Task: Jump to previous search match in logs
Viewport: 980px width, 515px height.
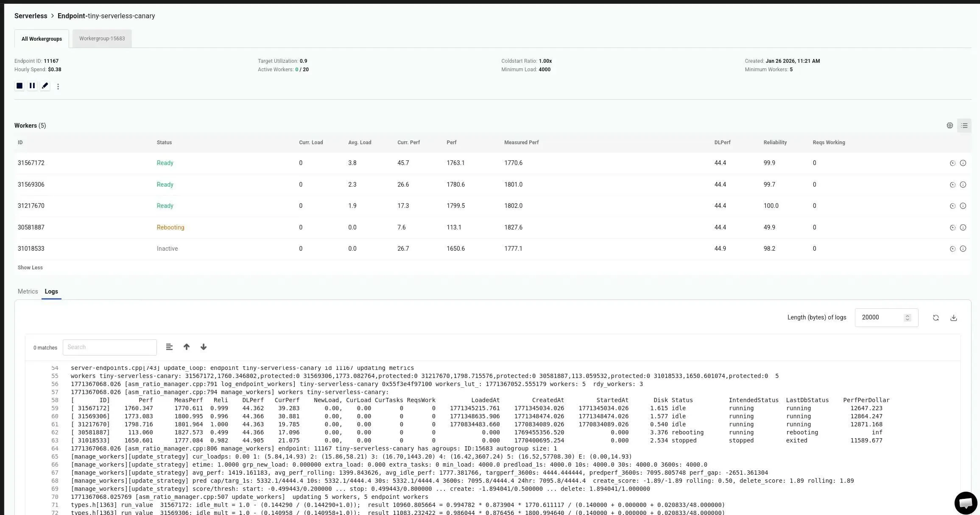Action: 187,347
